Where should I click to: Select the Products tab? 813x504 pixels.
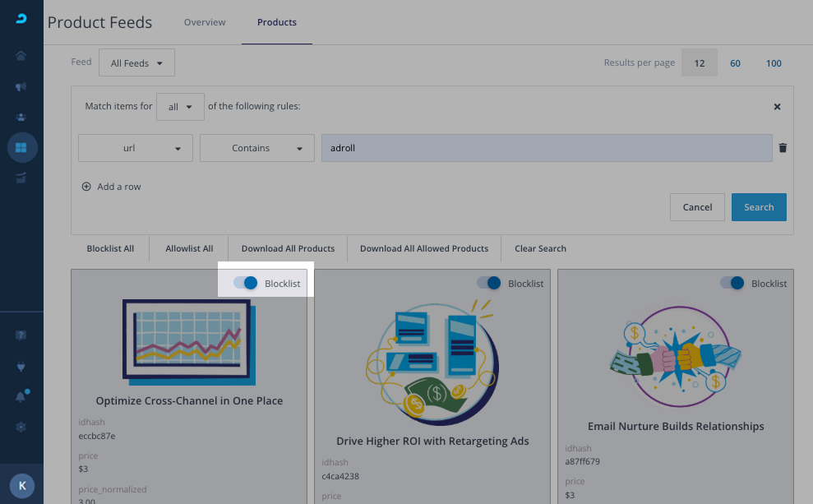click(x=277, y=22)
